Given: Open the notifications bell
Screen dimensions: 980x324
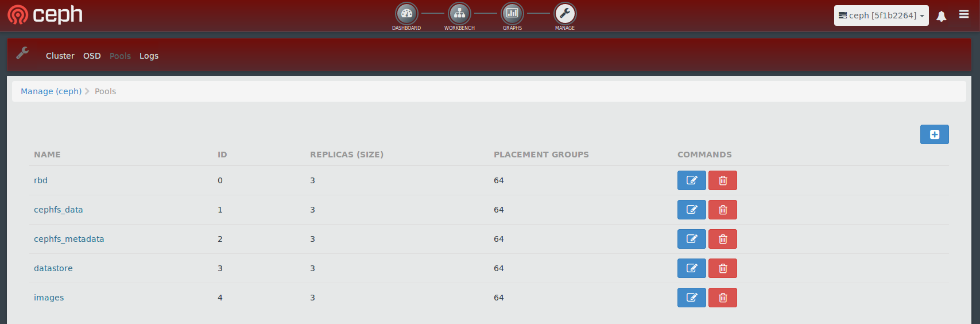Looking at the screenshot, I should click(x=942, y=16).
